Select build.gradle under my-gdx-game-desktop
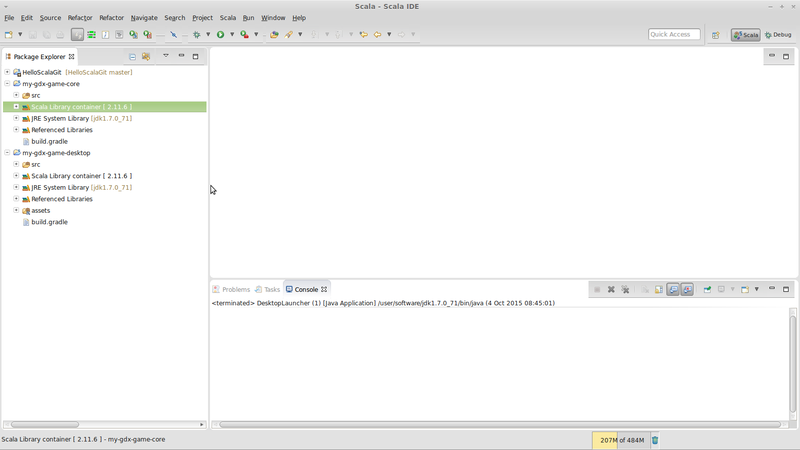Image resolution: width=800 pixels, height=450 pixels. pyautogui.click(x=49, y=222)
